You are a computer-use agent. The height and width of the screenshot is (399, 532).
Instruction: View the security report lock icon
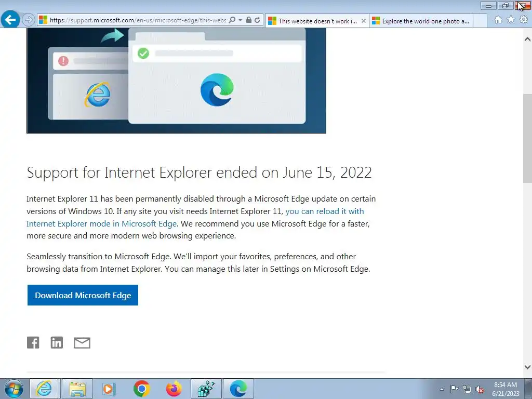249,20
